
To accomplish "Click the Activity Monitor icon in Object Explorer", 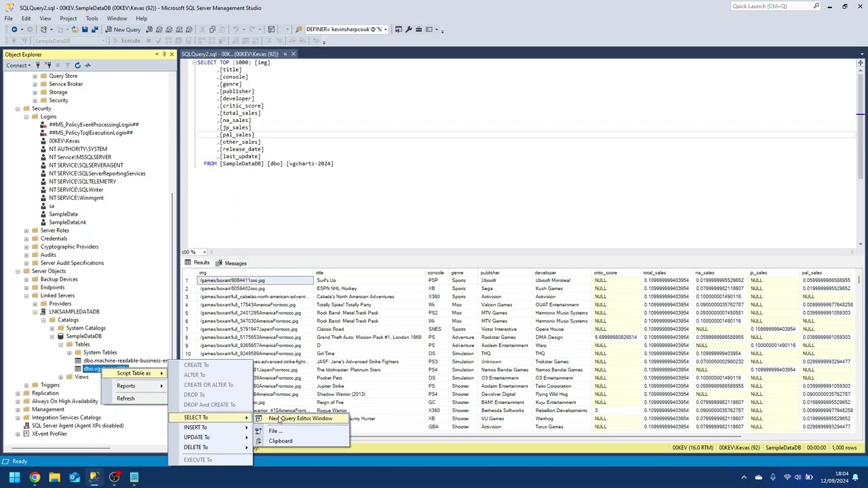I will pos(87,65).
